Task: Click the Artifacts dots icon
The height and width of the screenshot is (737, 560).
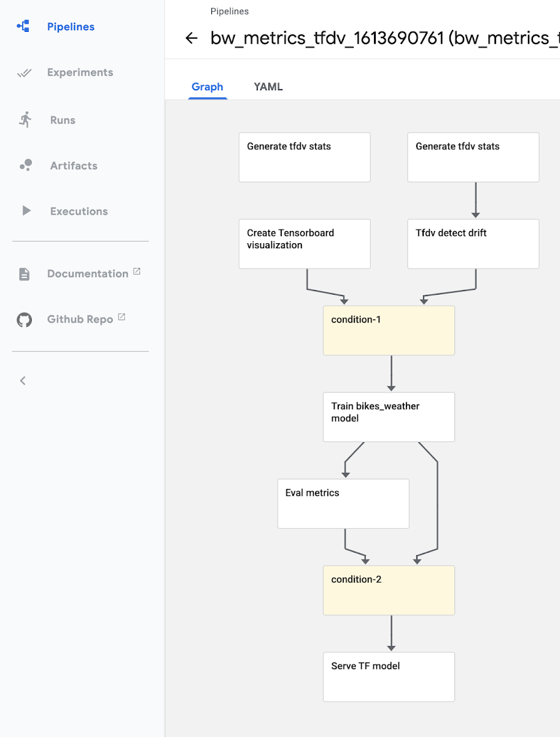Action: 25,165
